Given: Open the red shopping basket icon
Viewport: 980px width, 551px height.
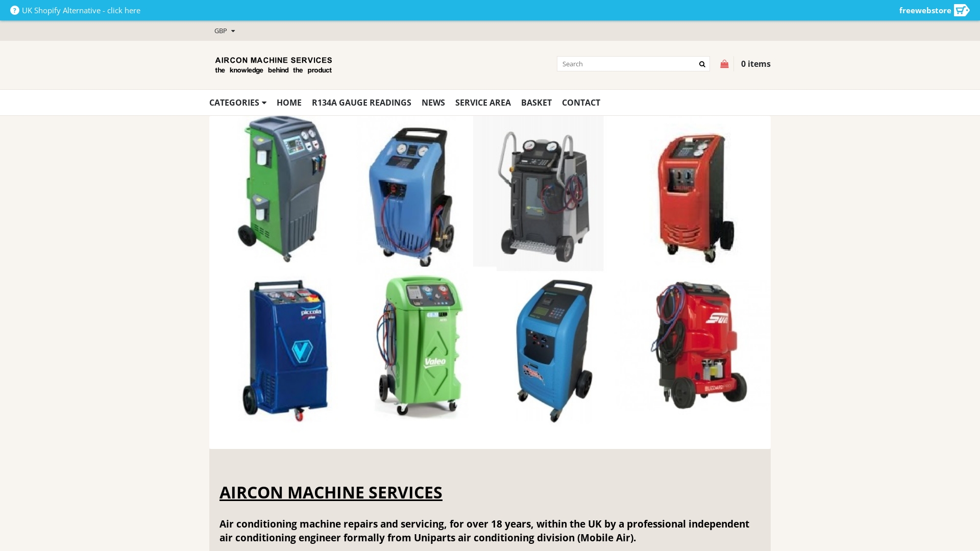Looking at the screenshot, I should pos(724,64).
